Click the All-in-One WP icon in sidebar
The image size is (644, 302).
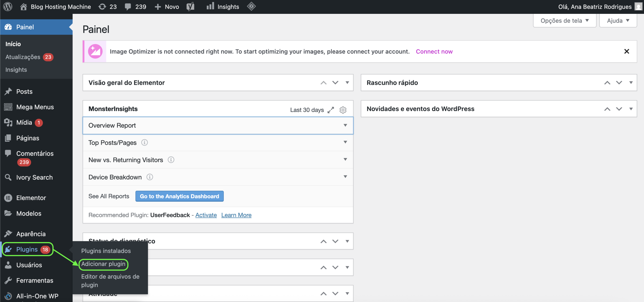click(x=8, y=296)
